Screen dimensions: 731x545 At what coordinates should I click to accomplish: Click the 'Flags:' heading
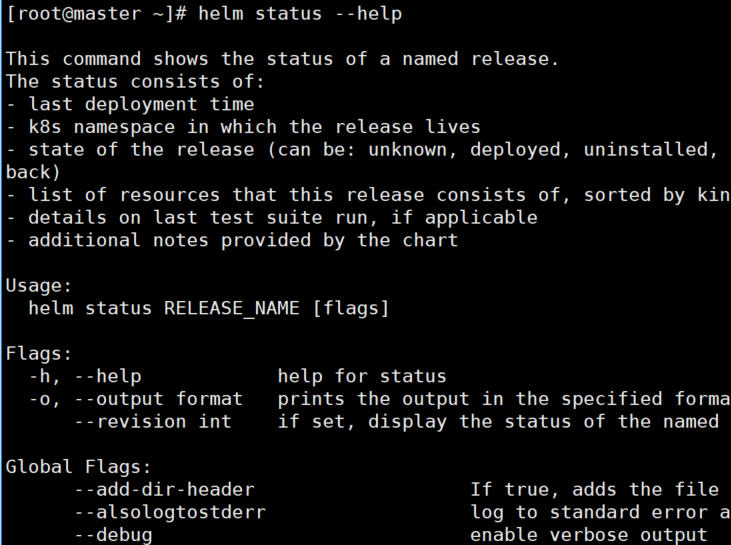(x=39, y=354)
